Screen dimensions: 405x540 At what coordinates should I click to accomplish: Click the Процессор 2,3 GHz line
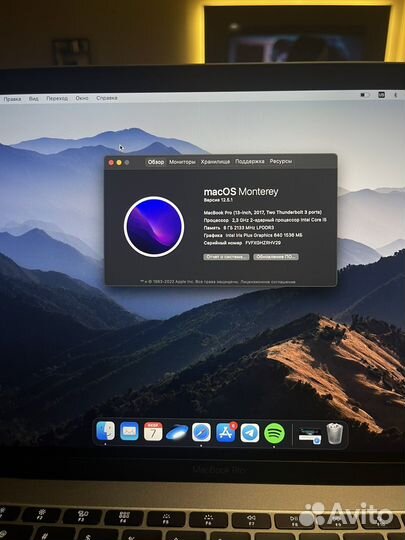click(x=265, y=220)
